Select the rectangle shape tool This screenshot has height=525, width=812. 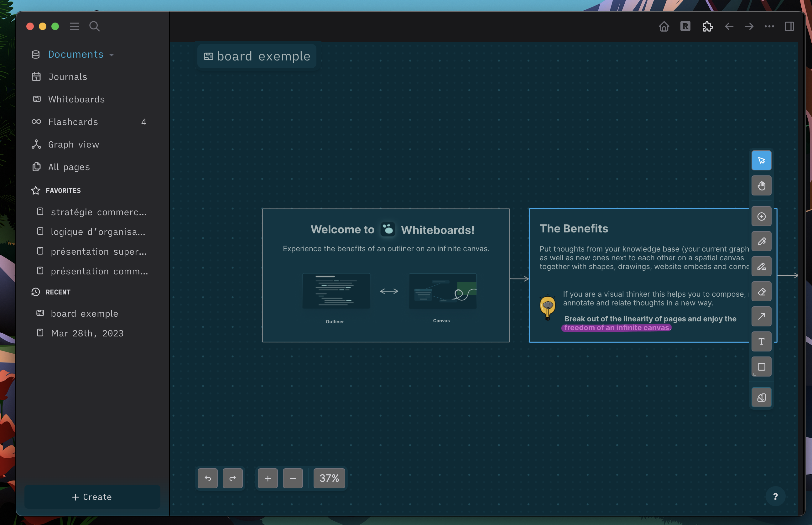[x=761, y=367]
